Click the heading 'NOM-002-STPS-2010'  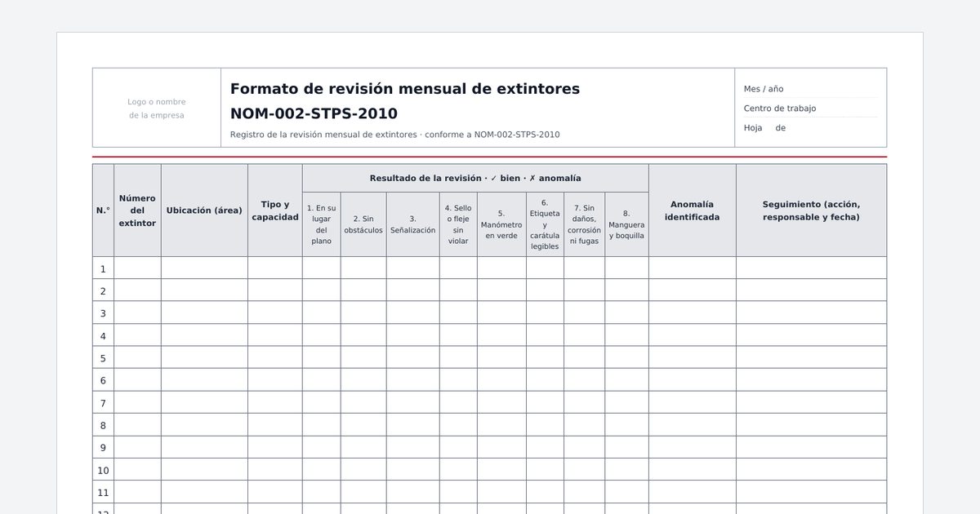[314, 113]
